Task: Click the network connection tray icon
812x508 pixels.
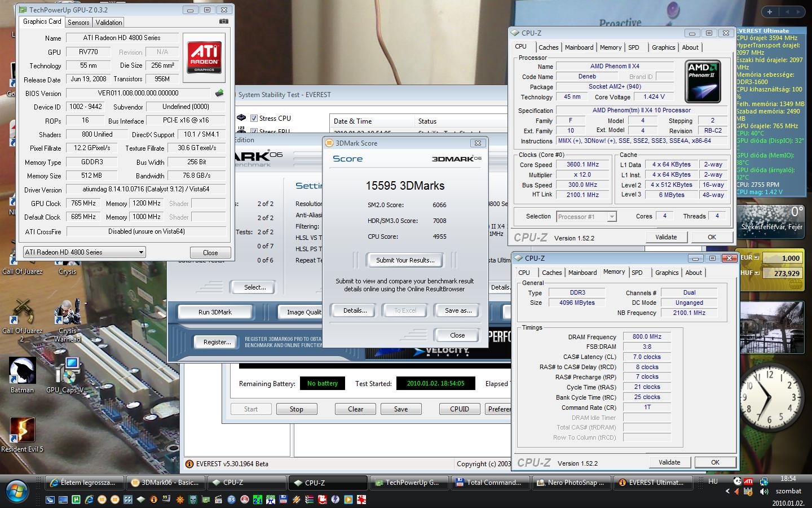Action: (764, 481)
